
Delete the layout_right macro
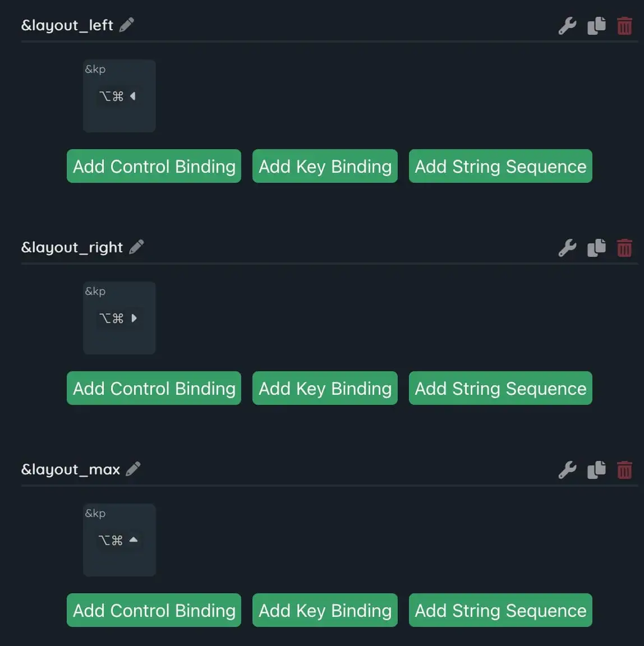click(x=624, y=248)
